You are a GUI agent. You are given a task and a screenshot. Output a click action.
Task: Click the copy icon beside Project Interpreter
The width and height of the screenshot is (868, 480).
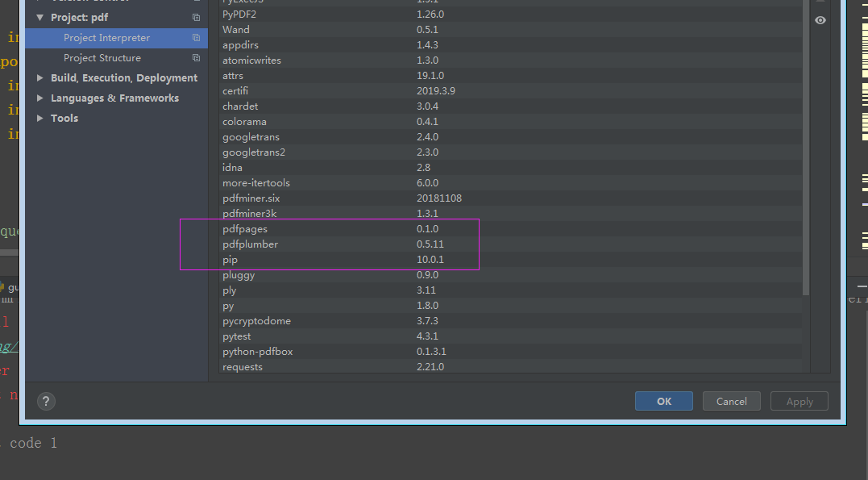(x=195, y=37)
